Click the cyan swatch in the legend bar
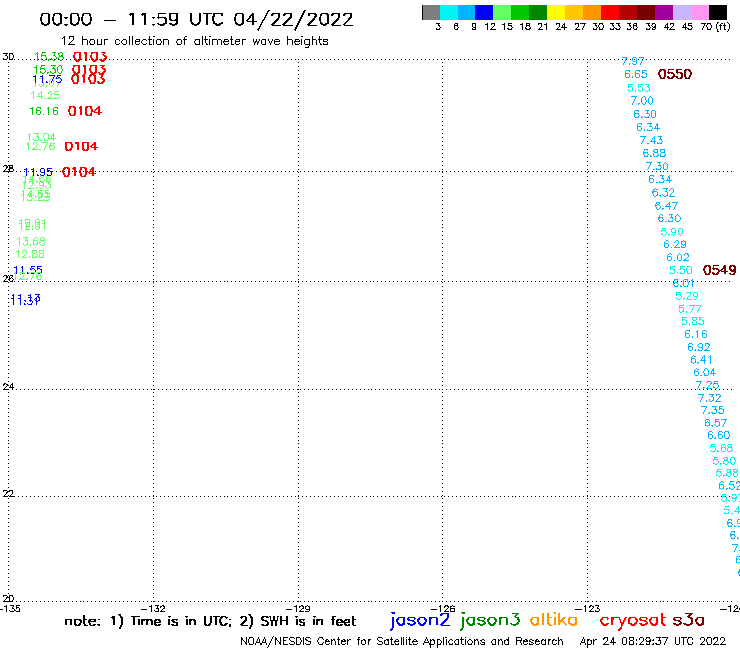This screenshot has height=650, width=740. tap(448, 12)
